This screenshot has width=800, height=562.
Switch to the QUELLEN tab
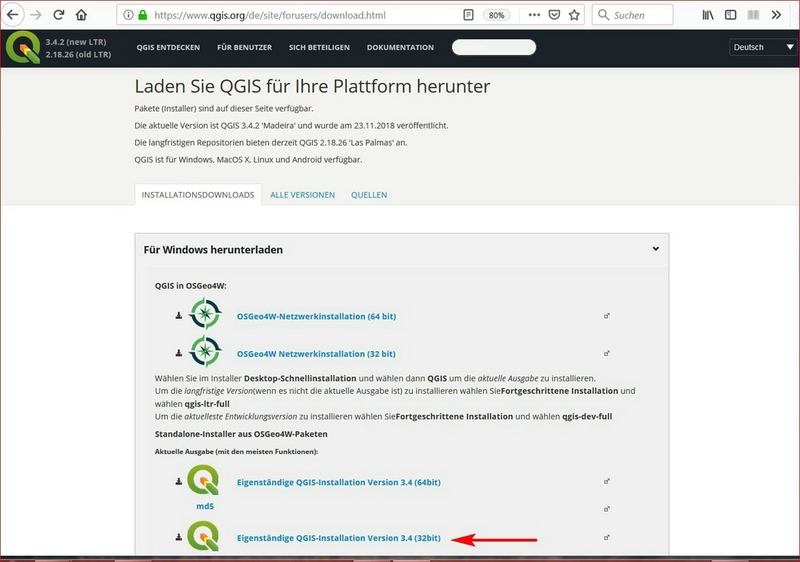[x=369, y=195]
